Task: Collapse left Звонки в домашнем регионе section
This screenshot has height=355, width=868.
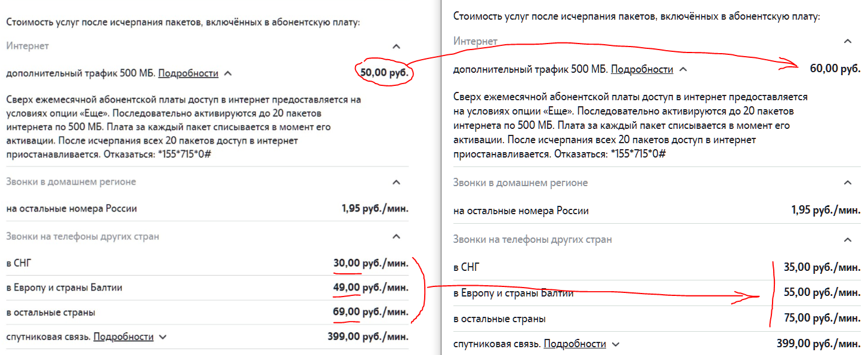Action: [x=397, y=182]
